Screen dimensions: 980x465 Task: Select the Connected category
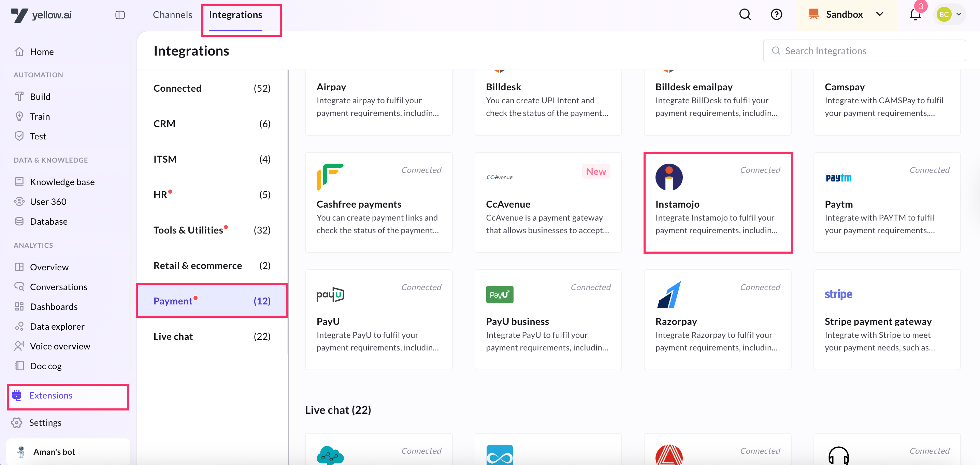pyautogui.click(x=212, y=88)
